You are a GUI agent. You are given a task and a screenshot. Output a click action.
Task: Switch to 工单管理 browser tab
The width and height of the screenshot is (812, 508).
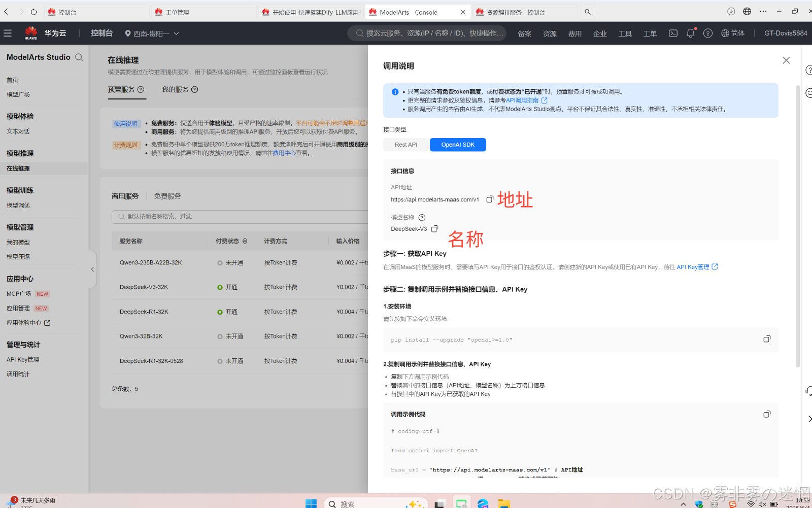click(x=203, y=12)
